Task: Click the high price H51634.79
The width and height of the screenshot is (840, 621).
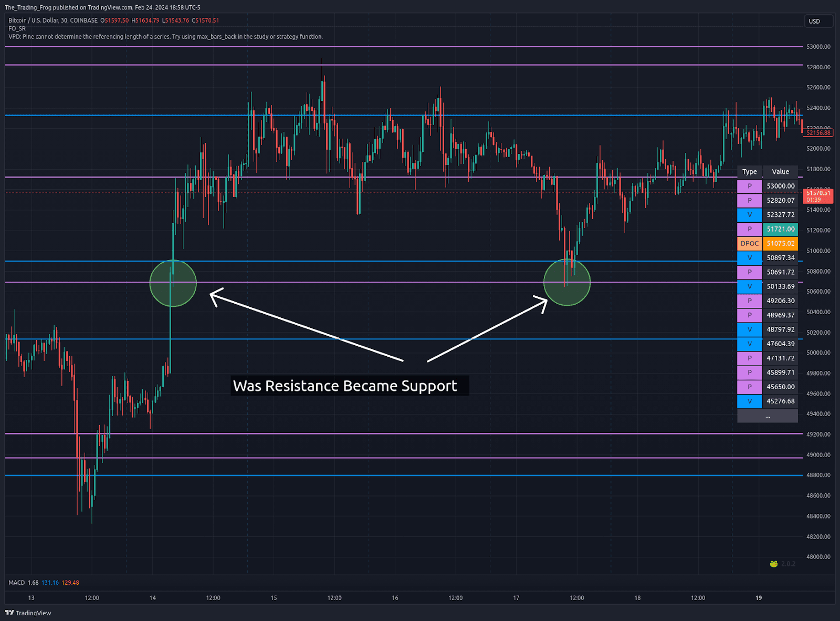Action: (x=145, y=20)
